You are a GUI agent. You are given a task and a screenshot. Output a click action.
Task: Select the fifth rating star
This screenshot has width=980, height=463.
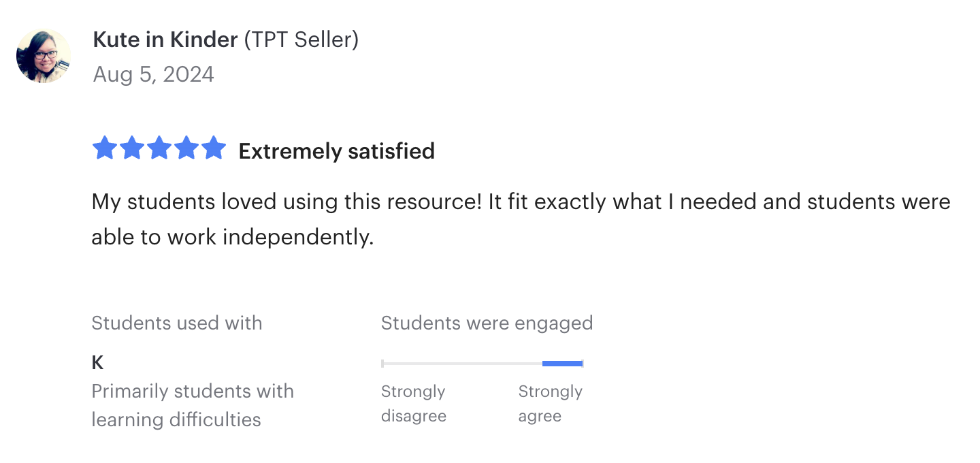pyautogui.click(x=213, y=148)
